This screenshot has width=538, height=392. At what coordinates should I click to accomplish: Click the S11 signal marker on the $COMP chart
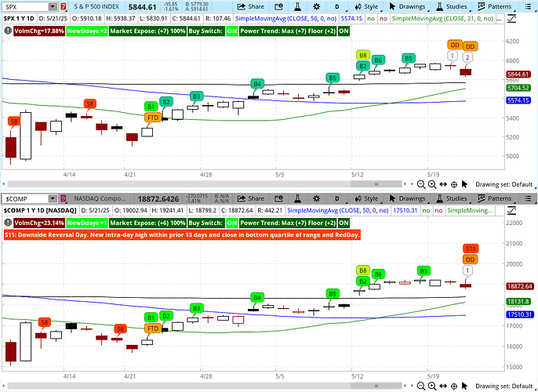(471, 249)
